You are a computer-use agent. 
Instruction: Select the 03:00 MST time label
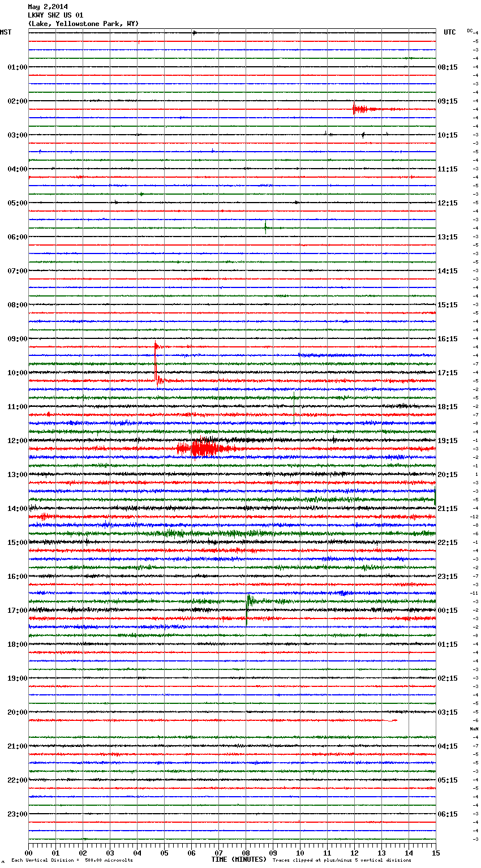click(18, 135)
